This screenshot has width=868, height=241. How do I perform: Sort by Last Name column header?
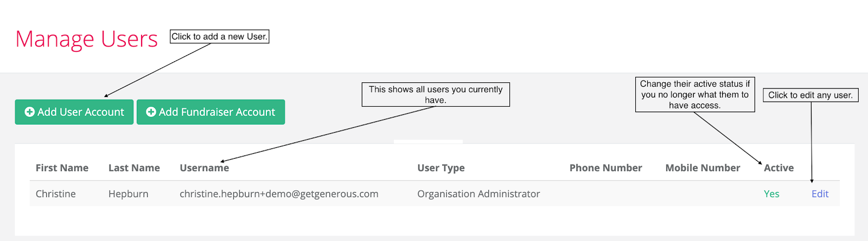coord(134,168)
